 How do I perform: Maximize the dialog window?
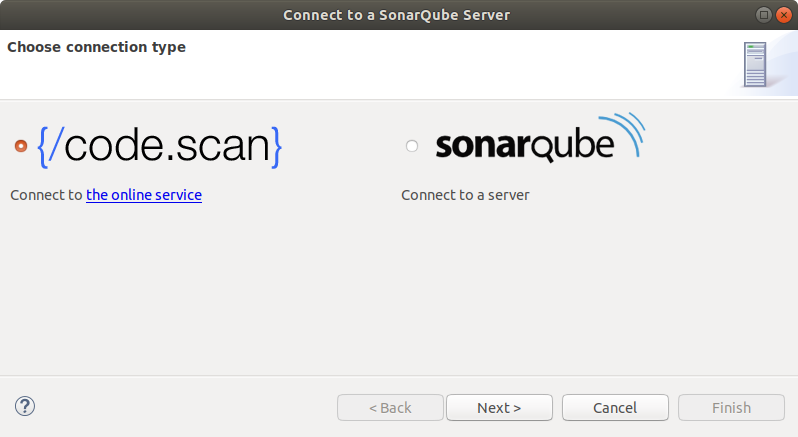point(763,15)
